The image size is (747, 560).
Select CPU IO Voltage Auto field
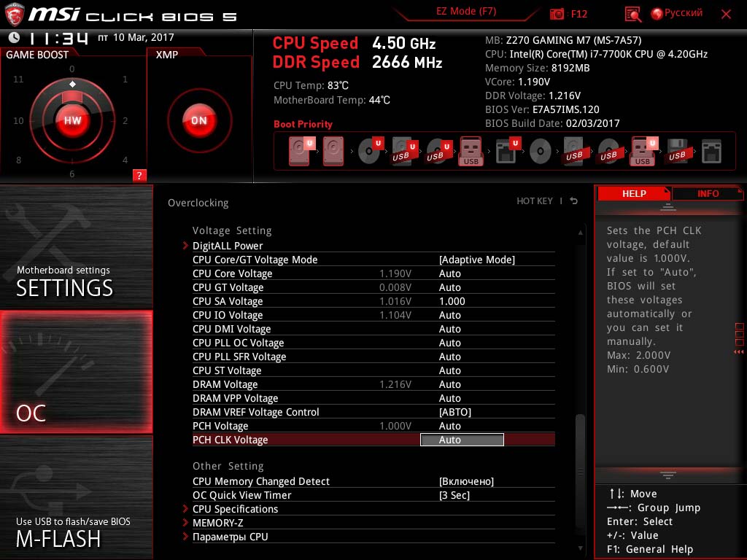(x=449, y=315)
